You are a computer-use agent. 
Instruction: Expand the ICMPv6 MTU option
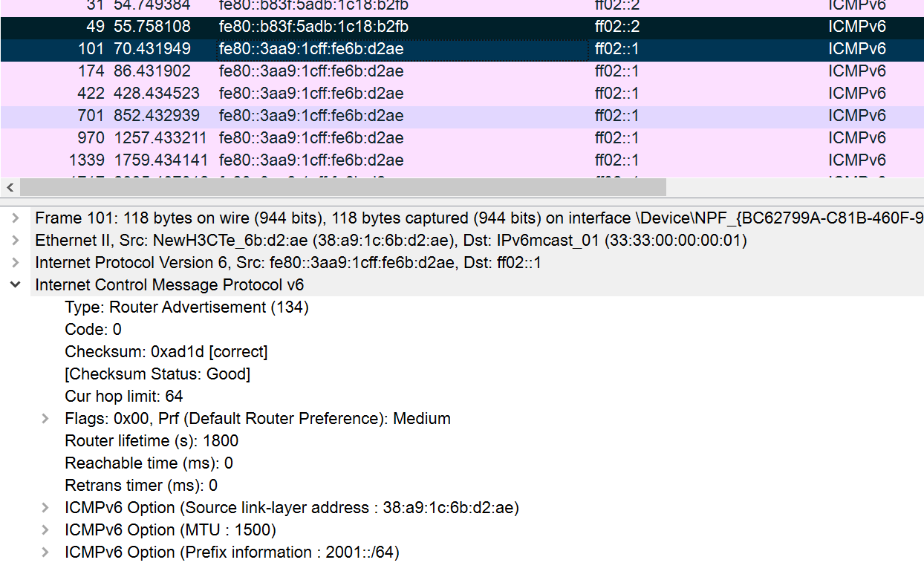tap(46, 530)
